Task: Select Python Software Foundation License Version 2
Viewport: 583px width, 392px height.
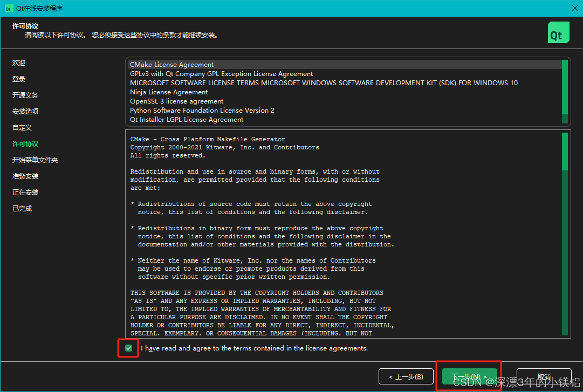Action: (x=345, y=111)
